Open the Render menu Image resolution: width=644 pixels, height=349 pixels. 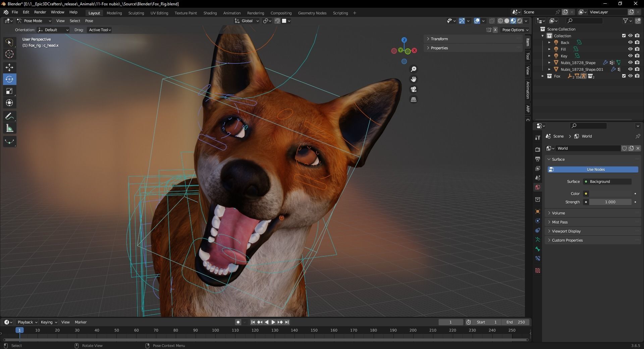click(x=40, y=12)
